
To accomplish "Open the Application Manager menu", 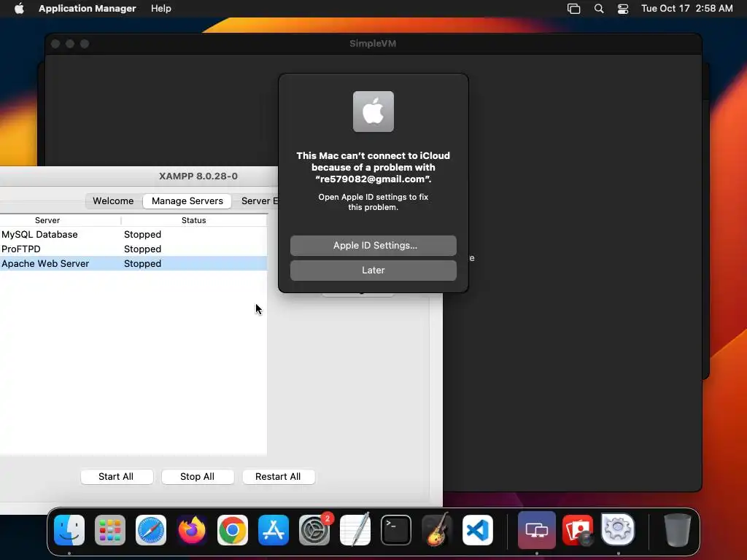I will [x=88, y=9].
